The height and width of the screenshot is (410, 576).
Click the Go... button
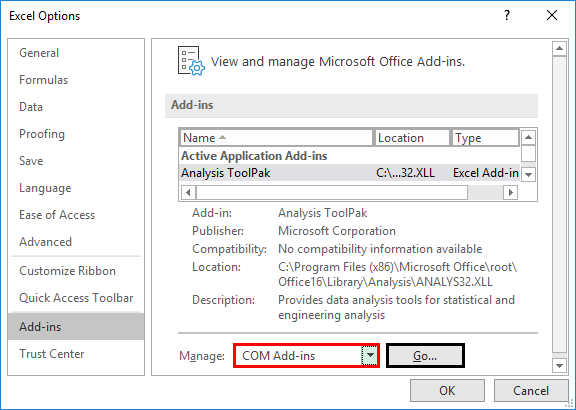425,355
